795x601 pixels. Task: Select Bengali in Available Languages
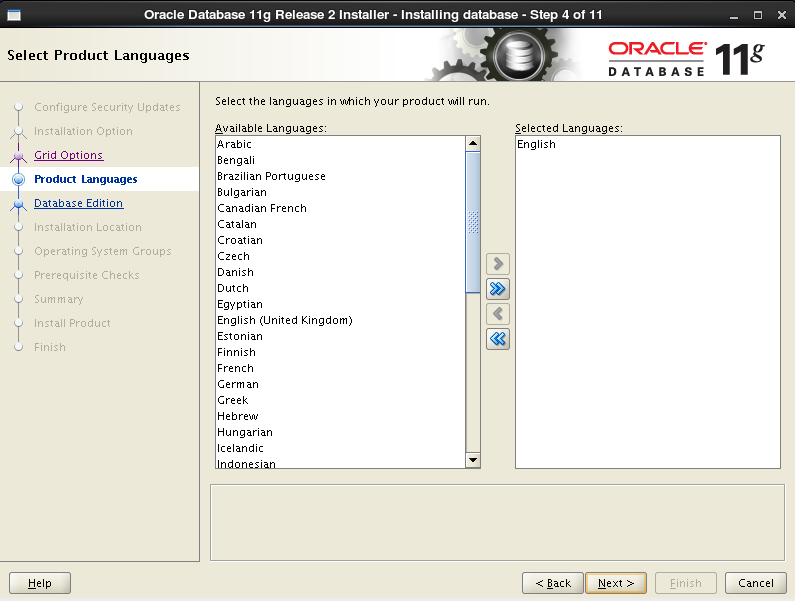[x=340, y=160]
